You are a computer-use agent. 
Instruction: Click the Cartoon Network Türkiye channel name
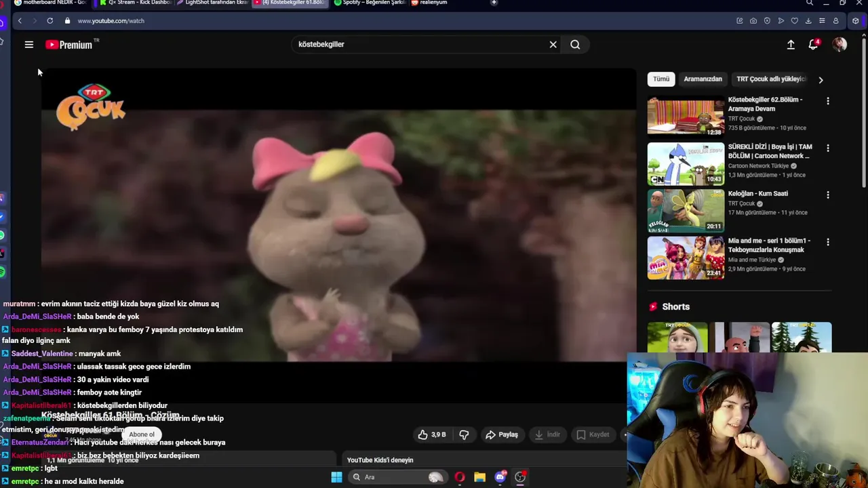click(758, 166)
